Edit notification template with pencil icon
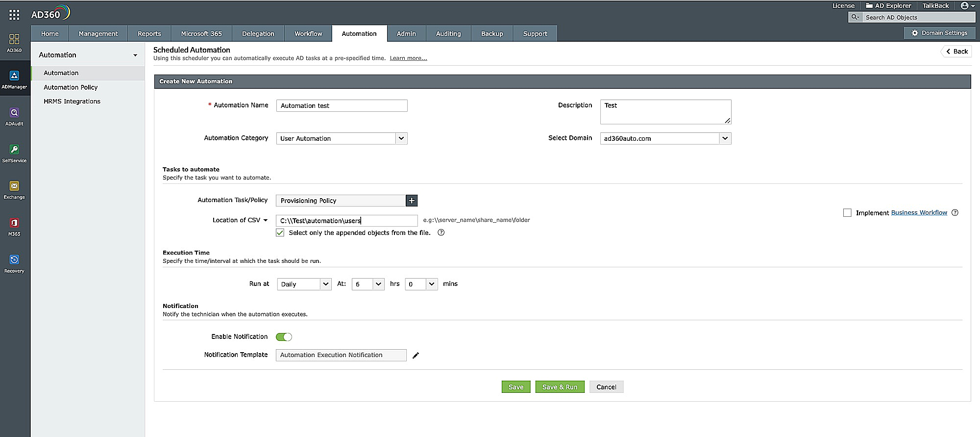Viewport: 980px width, 437px height. click(416, 355)
